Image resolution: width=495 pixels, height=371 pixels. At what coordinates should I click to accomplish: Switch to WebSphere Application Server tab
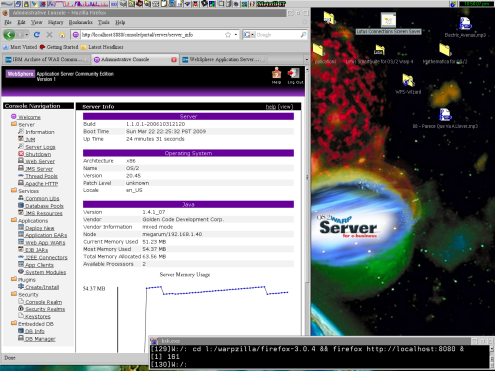point(223,59)
